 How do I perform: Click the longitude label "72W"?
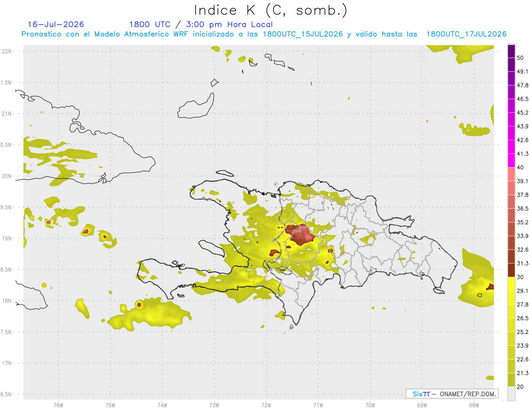click(266, 405)
